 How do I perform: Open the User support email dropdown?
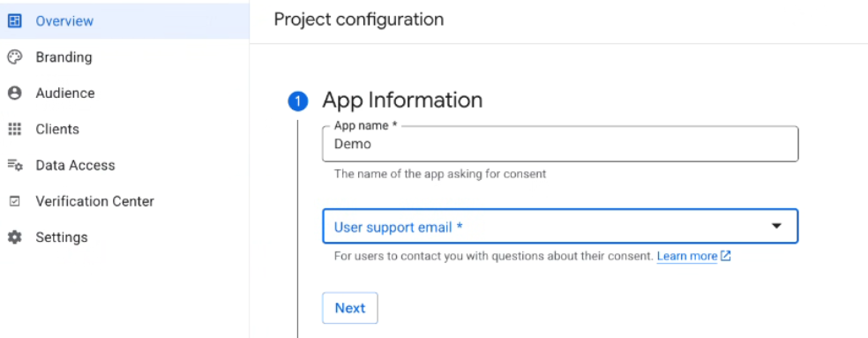(560, 226)
